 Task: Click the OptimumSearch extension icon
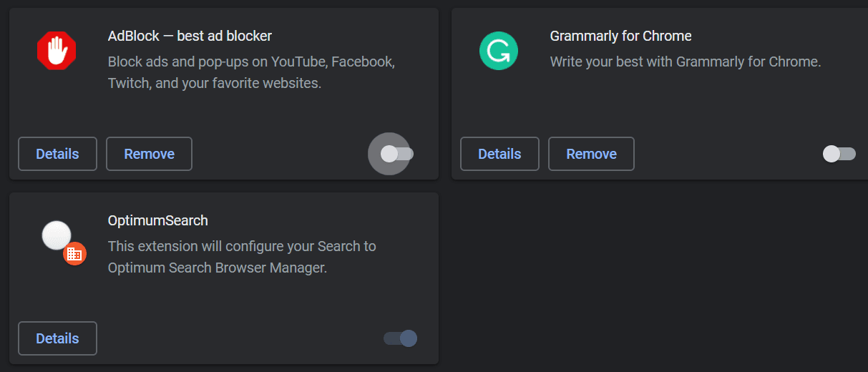(x=57, y=235)
